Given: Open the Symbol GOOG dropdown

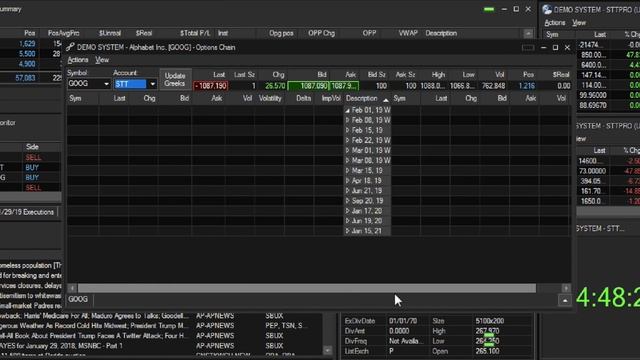Looking at the screenshot, I should click(107, 84).
